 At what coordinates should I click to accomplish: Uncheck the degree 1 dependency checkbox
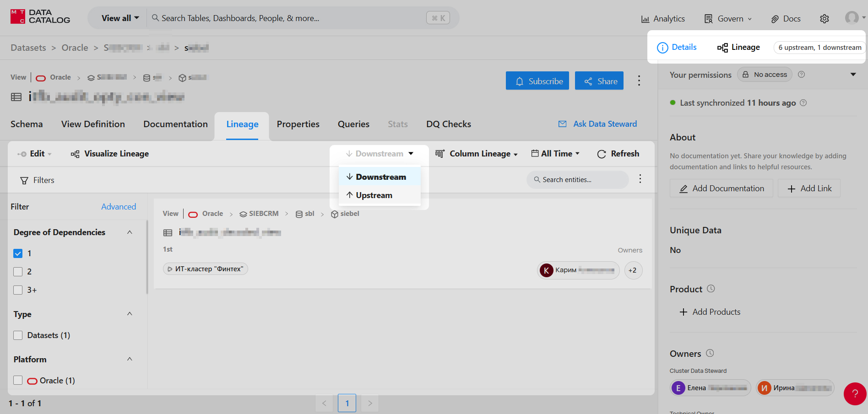pos(18,253)
